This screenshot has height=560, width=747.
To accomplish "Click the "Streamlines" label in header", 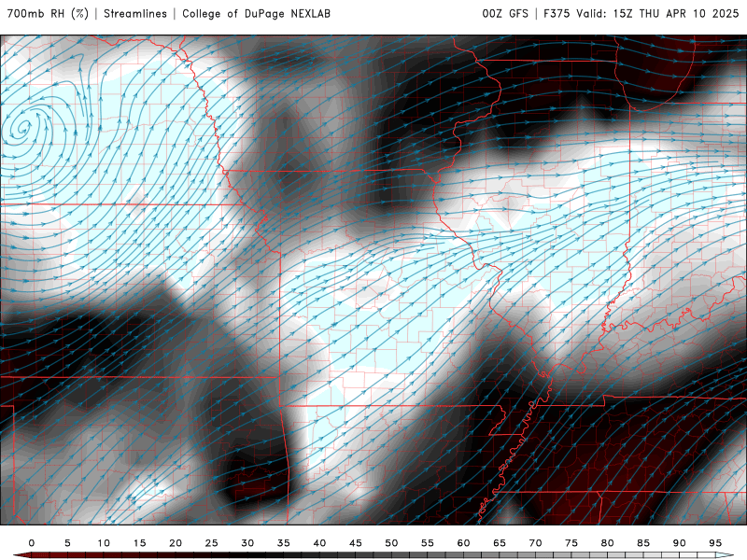I will click(x=135, y=13).
